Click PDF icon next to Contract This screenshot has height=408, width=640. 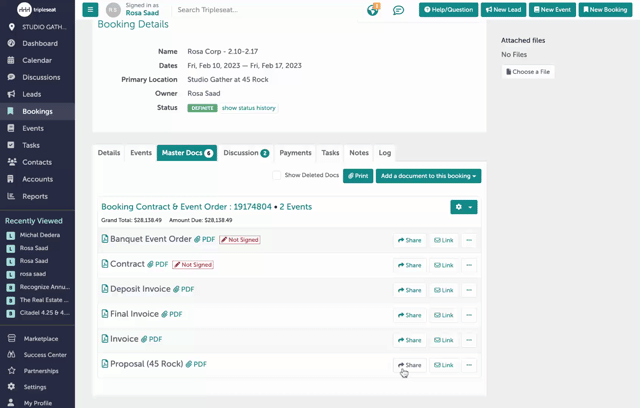[158, 265]
